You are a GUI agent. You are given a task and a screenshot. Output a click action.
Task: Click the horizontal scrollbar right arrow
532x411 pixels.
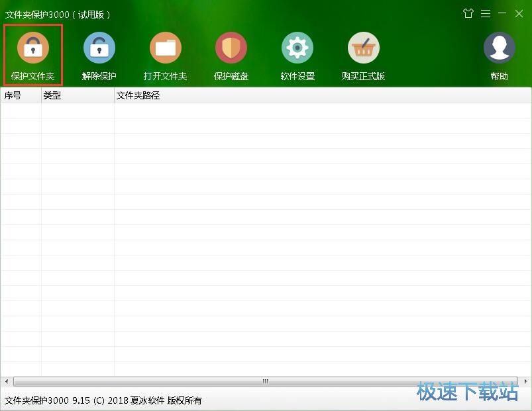pos(525,381)
